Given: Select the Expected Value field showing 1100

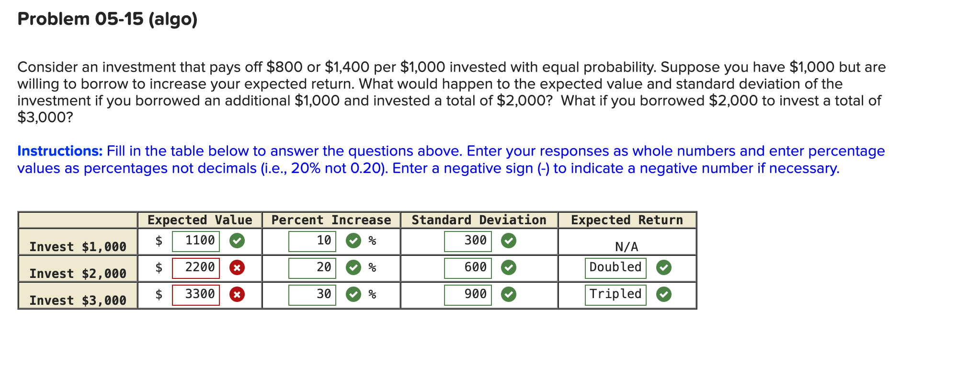Looking at the screenshot, I should pos(195,241).
